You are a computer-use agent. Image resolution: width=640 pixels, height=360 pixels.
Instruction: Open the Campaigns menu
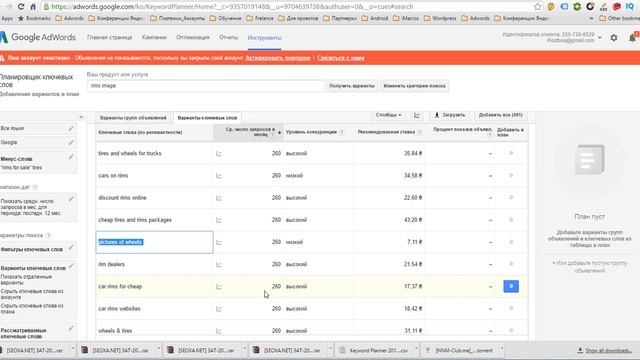click(x=154, y=37)
